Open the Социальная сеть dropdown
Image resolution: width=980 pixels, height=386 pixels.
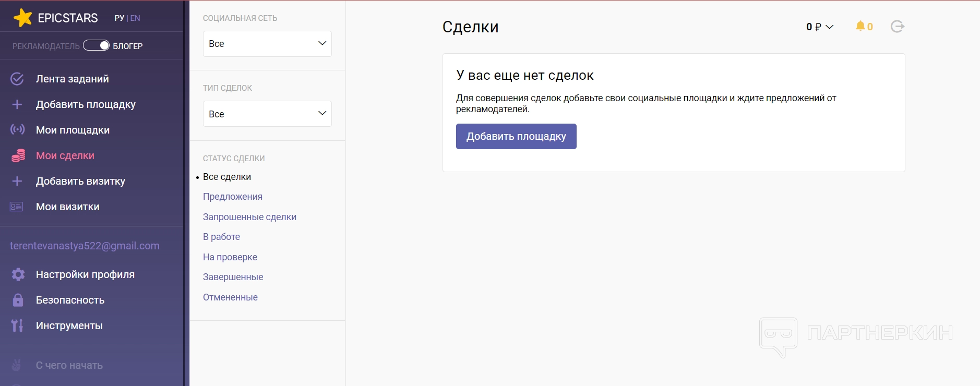click(x=267, y=44)
